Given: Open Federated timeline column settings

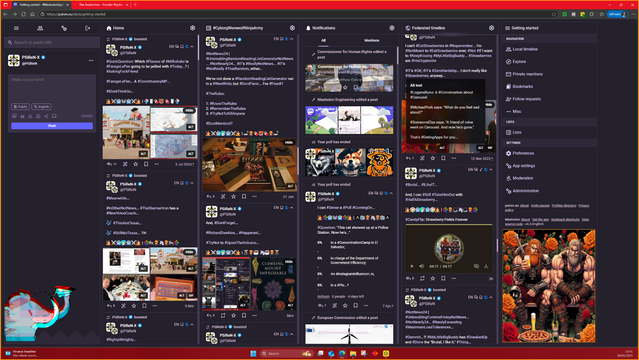Looking at the screenshot, I should [491, 28].
